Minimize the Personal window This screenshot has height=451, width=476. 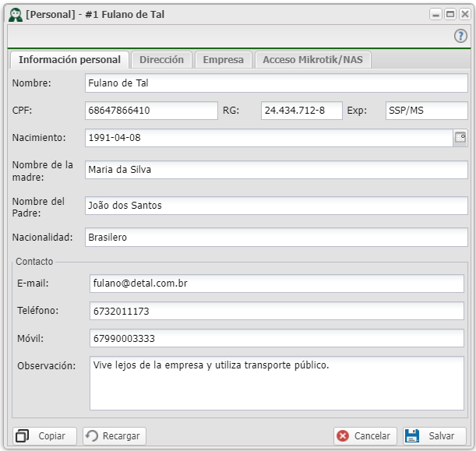tap(436, 15)
